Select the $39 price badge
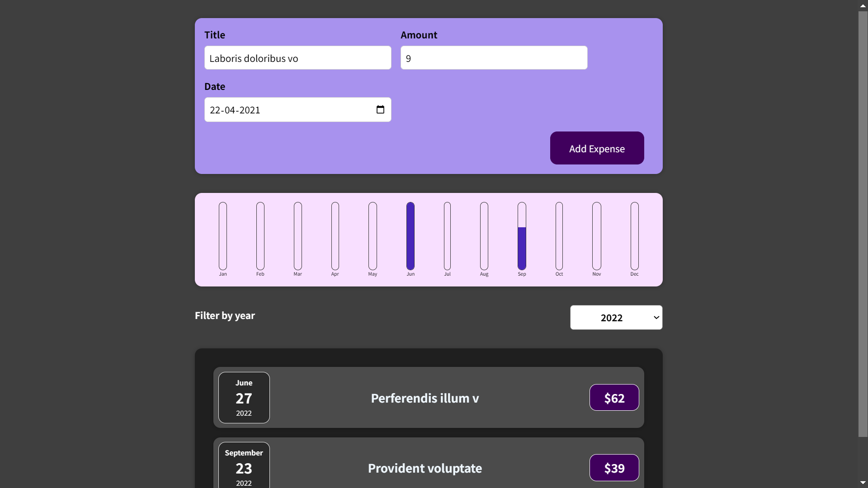 click(x=614, y=468)
